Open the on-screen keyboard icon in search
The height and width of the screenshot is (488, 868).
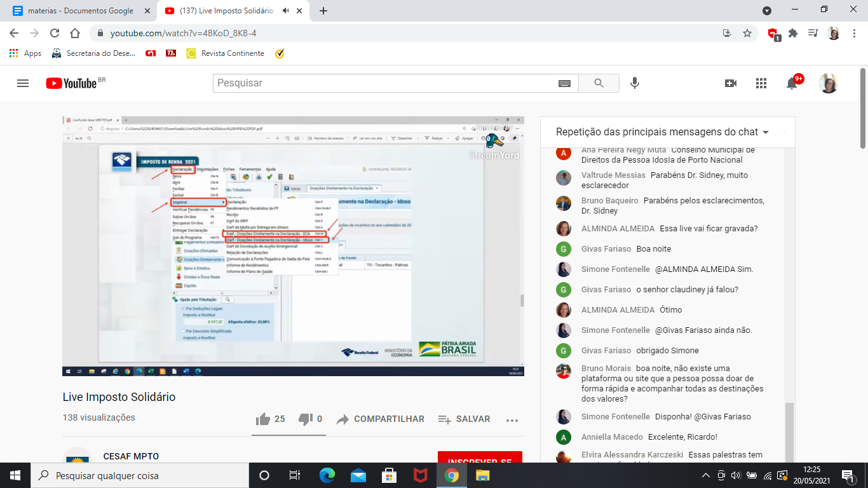coord(564,83)
